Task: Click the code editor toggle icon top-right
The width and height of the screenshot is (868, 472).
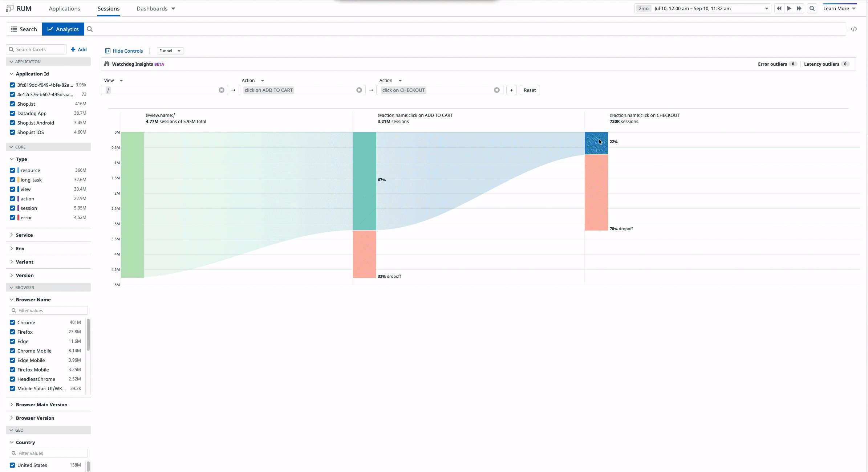Action: click(x=854, y=29)
